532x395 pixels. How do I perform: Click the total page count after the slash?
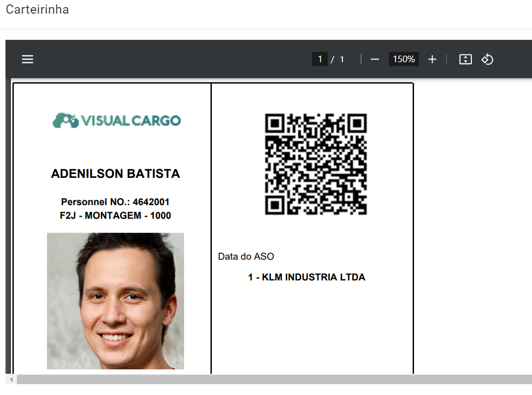[x=342, y=59]
